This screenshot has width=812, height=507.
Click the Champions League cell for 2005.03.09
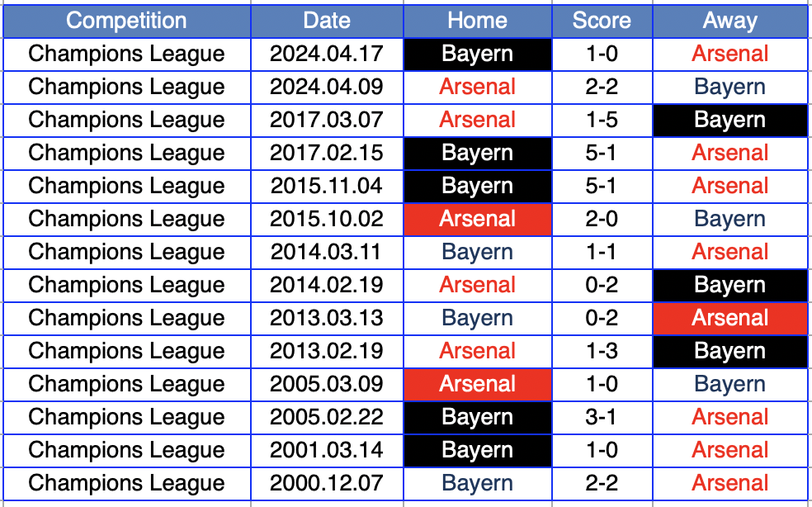(x=126, y=384)
